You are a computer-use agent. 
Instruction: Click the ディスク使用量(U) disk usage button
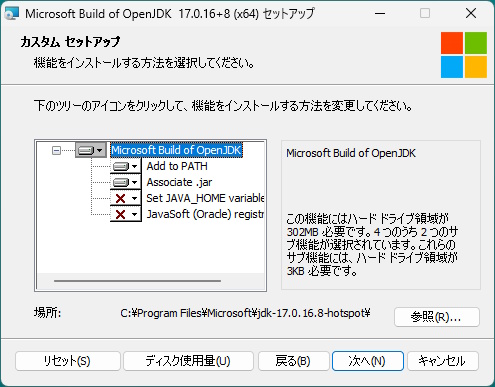click(x=188, y=361)
